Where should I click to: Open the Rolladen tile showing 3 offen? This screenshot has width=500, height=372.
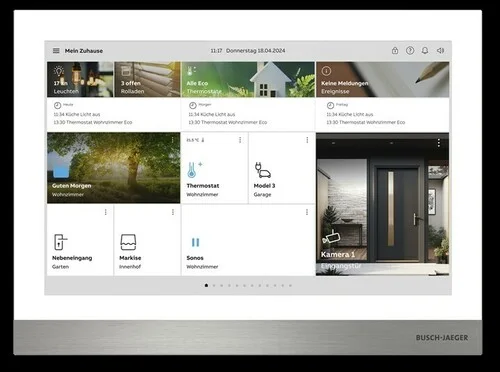147,79
